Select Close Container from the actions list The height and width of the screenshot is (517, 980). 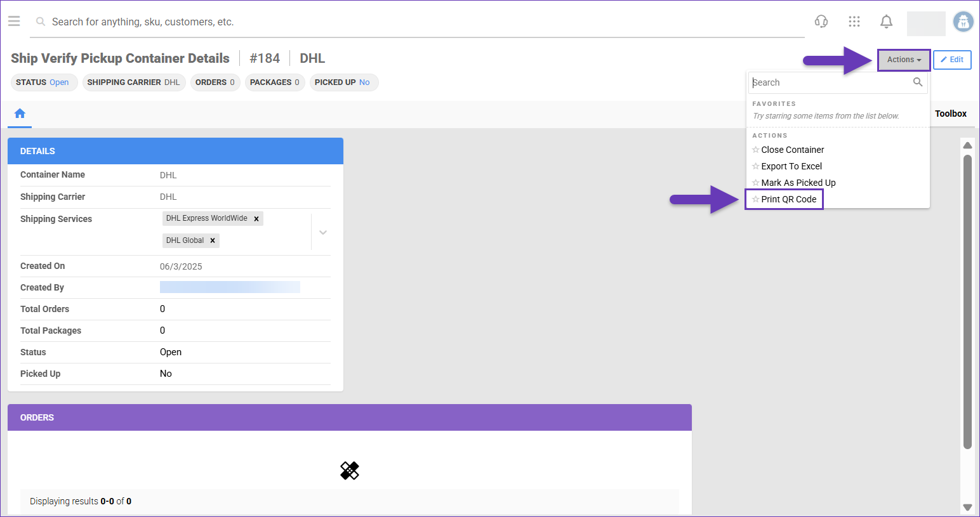793,150
